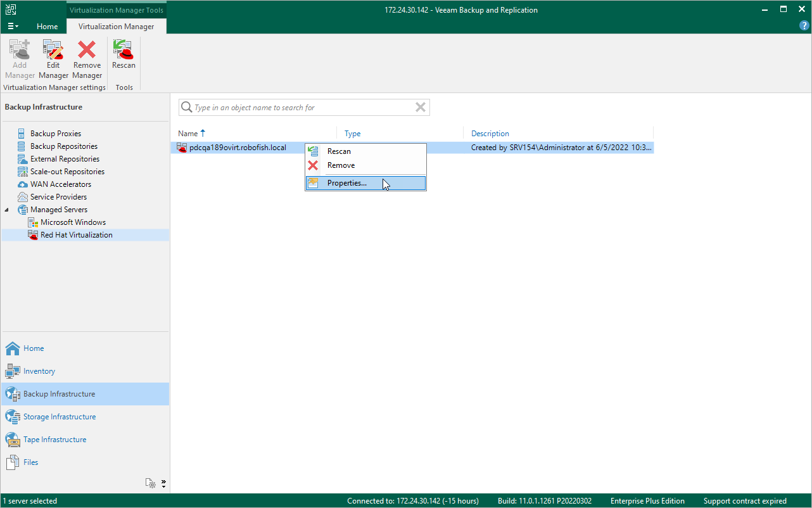Click 'Support contract expired' status text
812x508 pixels.
pyautogui.click(x=745, y=501)
